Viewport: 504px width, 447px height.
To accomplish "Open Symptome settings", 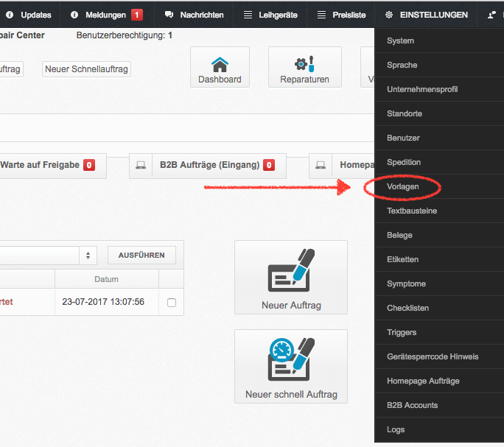I will pyautogui.click(x=439, y=284).
